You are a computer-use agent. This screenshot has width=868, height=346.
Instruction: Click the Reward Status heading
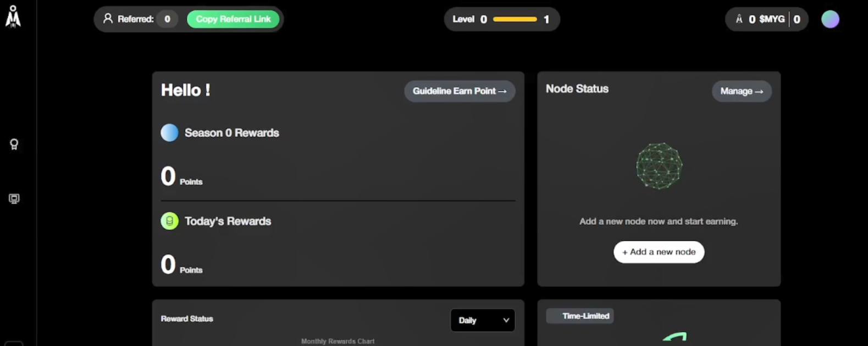[187, 319]
